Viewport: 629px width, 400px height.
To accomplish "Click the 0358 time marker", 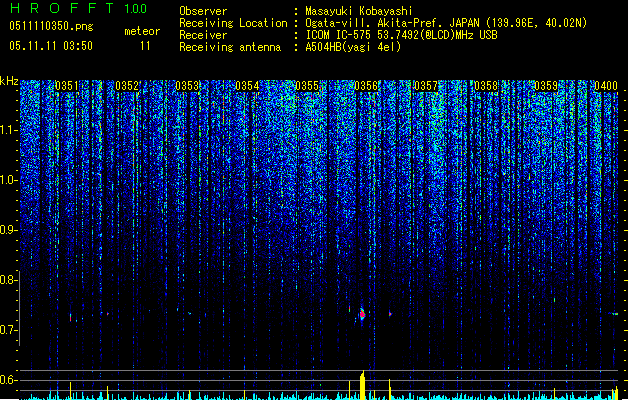I will point(486,86).
